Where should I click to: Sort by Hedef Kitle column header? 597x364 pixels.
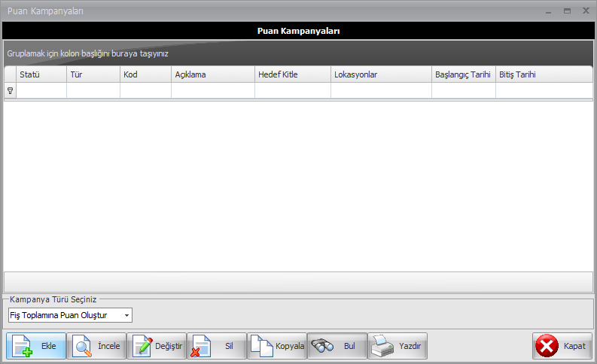292,74
